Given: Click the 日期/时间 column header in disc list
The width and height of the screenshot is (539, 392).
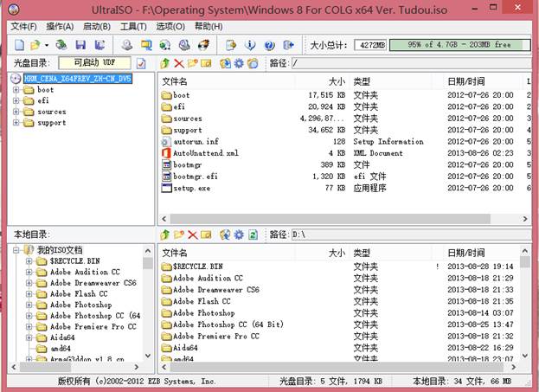Looking at the screenshot, I should 468,80.
